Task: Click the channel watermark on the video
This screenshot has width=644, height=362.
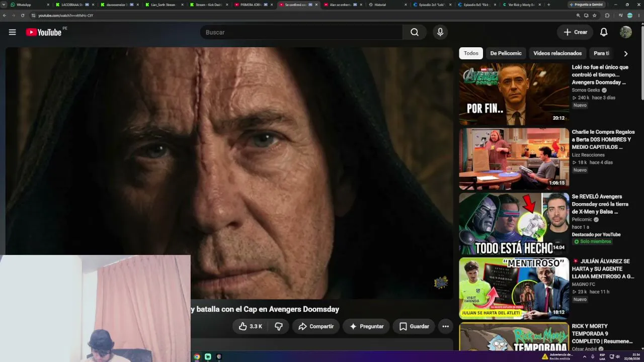Action: click(441, 283)
